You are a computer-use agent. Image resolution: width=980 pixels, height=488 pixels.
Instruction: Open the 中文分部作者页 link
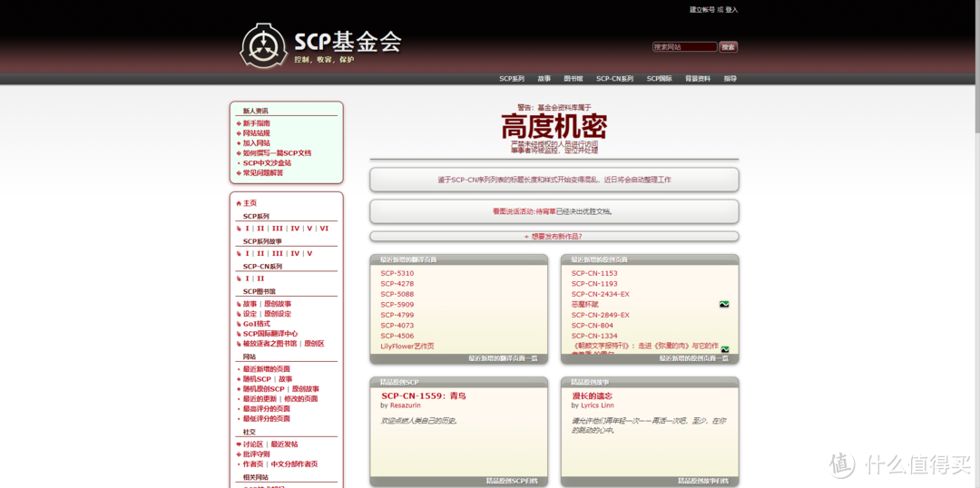294,464
